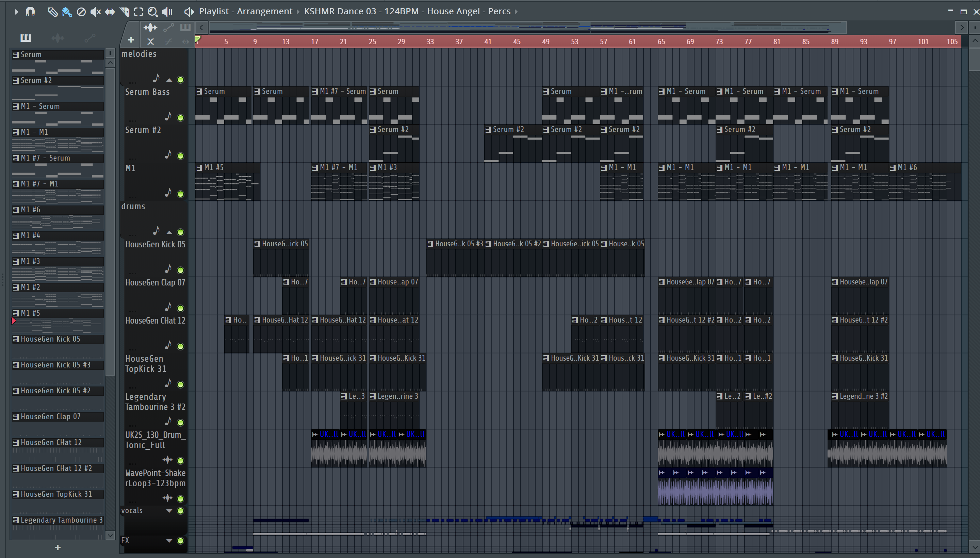Image resolution: width=980 pixels, height=558 pixels.
Task: Select the Delete tool
Action: click(x=81, y=12)
